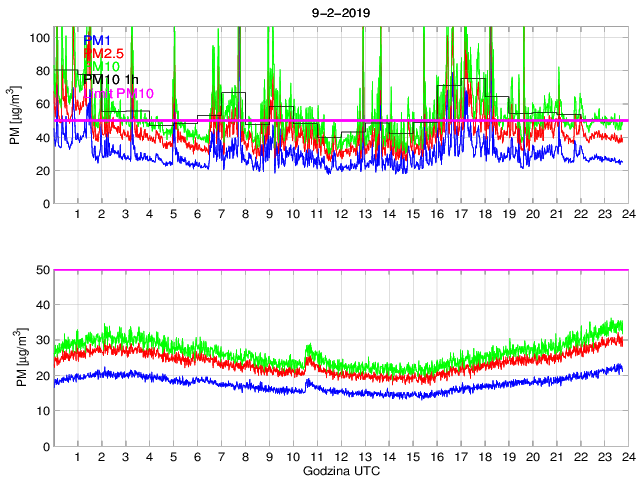Image resolution: width=640 pixels, height=480 pixels.
Task: Click the 100 tick on upper y-axis
Action: pos(40,37)
